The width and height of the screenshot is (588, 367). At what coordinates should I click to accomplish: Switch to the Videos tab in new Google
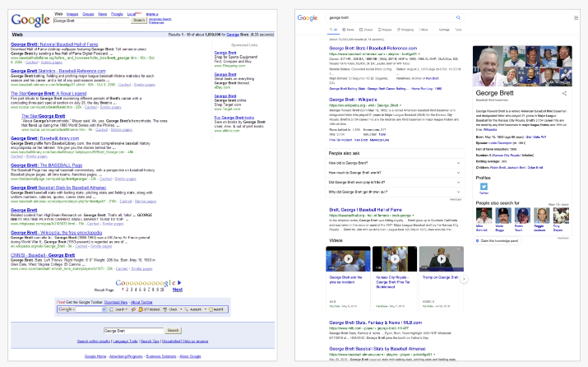366,30
